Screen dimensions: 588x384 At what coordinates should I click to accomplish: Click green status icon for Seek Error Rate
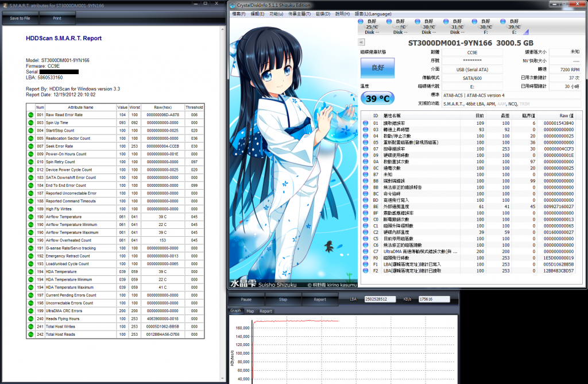pyautogui.click(x=31, y=147)
